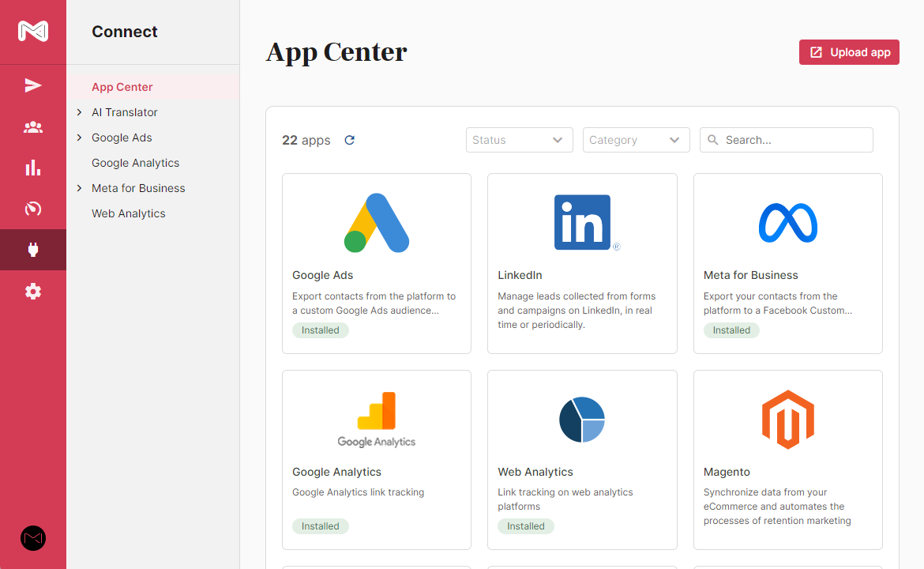
Task: Expand the AI Translator tree chevron
Action: (x=80, y=112)
